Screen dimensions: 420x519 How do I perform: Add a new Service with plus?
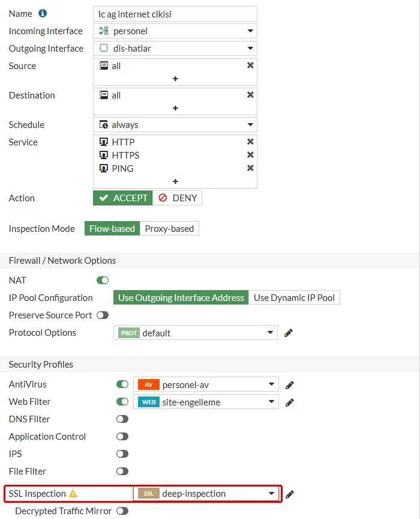coord(175,181)
